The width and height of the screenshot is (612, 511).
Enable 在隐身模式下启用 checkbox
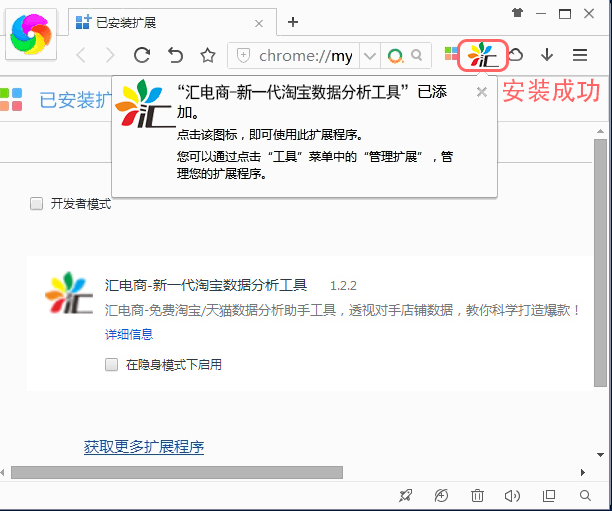(x=111, y=365)
